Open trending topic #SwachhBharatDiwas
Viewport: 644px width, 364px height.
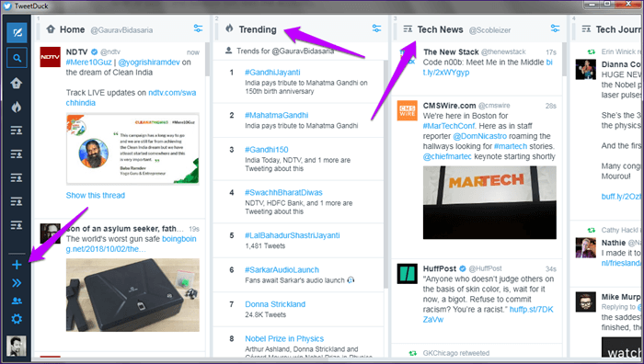(x=283, y=192)
